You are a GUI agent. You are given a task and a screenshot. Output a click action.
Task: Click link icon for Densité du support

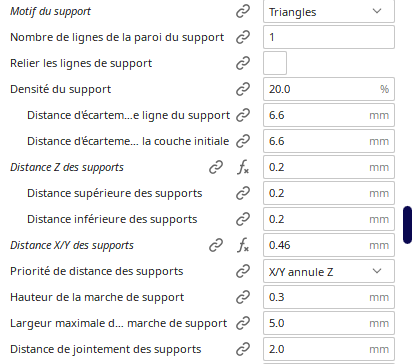pyautogui.click(x=243, y=89)
